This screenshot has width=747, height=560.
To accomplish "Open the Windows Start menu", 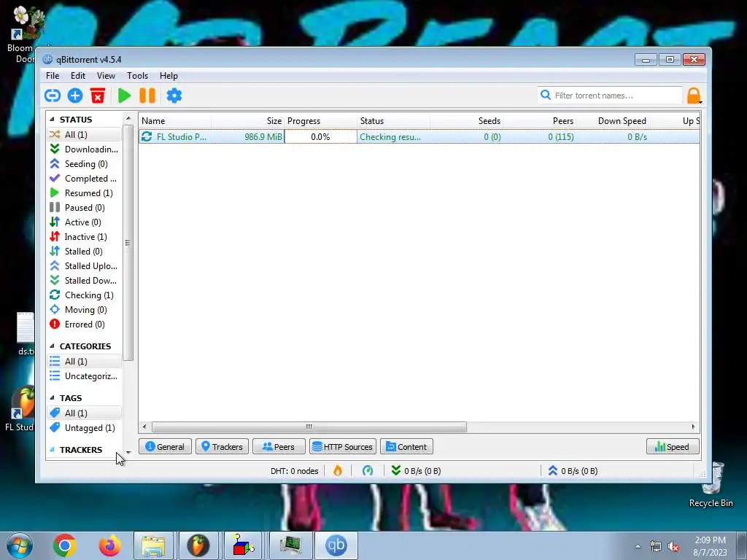I will (x=20, y=545).
